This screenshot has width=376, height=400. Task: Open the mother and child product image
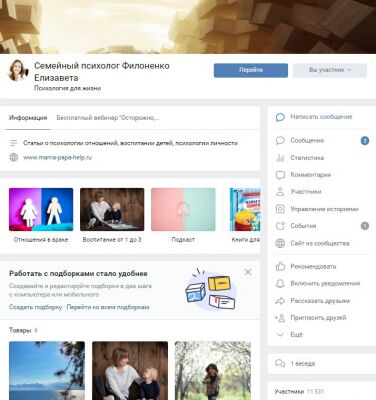130,370
